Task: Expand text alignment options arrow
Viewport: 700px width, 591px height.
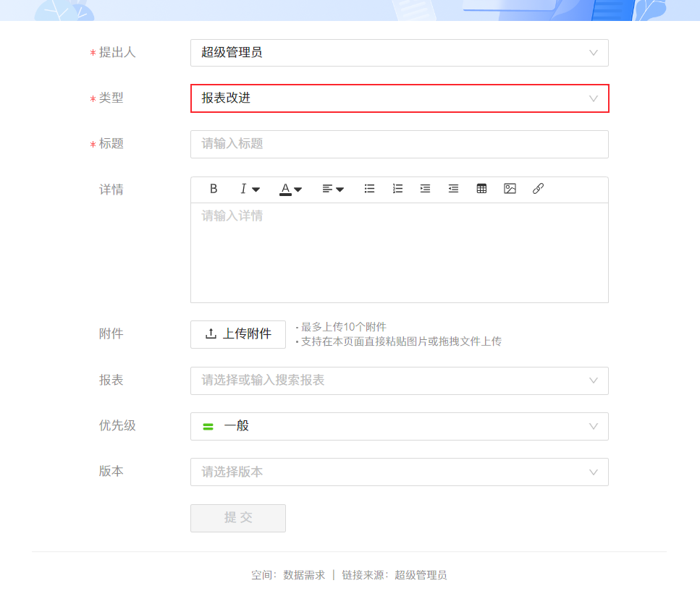Action: point(340,190)
